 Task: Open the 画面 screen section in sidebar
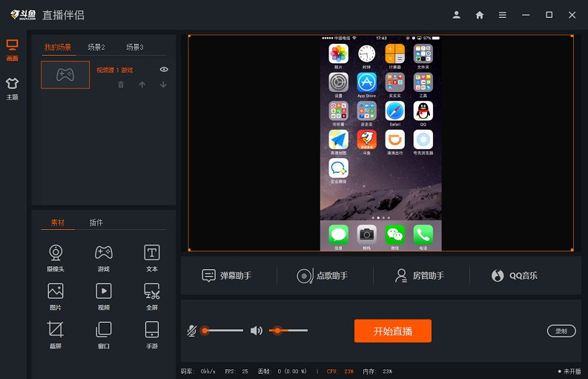point(12,50)
